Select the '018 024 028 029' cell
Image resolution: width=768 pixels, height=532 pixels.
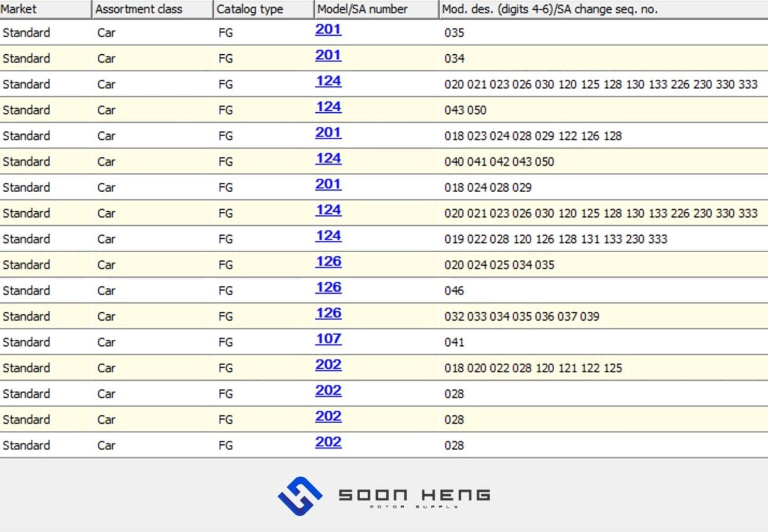coord(488,188)
